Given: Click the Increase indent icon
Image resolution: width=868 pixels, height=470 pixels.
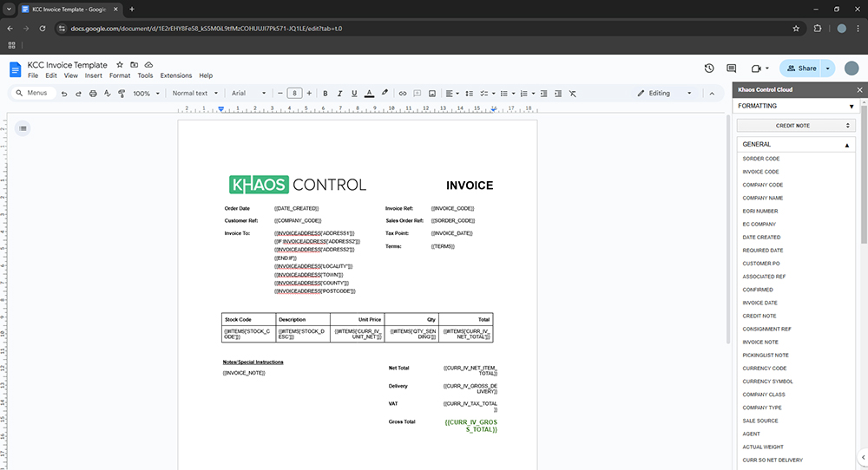Looking at the screenshot, I should pyautogui.click(x=558, y=94).
